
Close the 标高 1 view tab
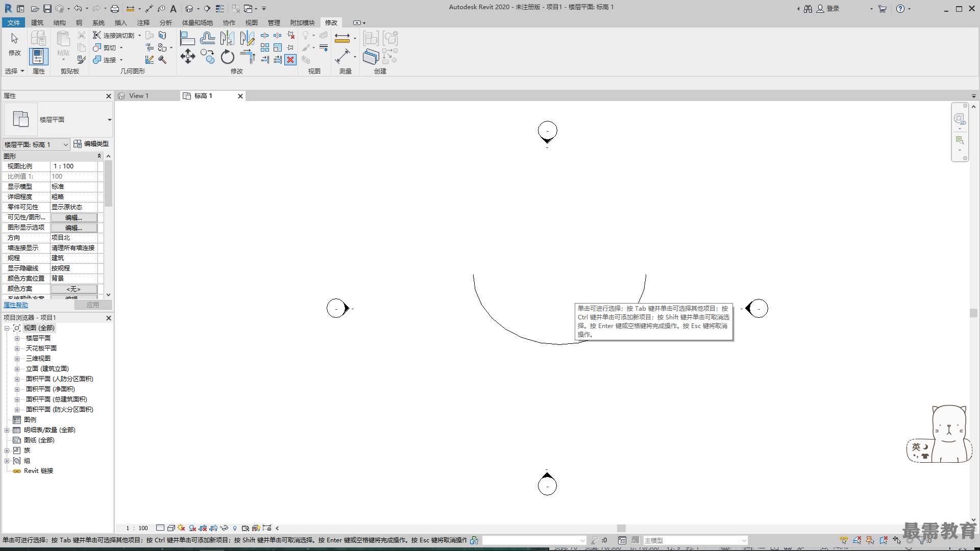pos(240,96)
